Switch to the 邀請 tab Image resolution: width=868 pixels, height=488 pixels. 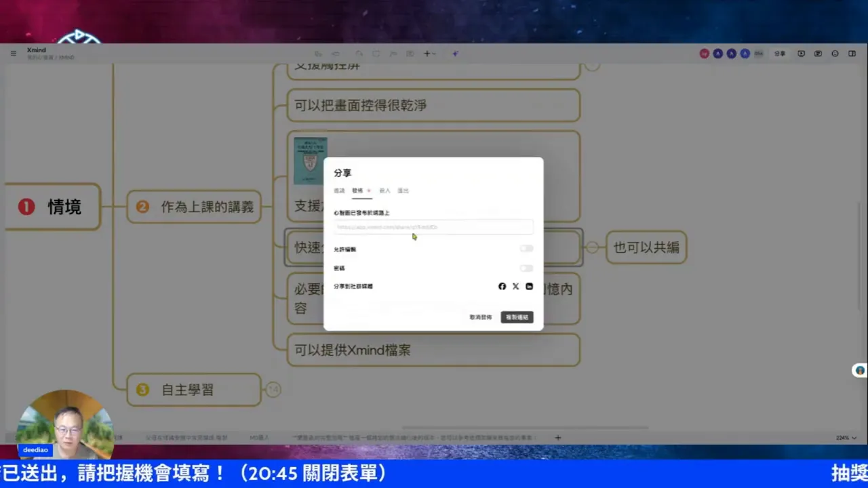click(339, 190)
